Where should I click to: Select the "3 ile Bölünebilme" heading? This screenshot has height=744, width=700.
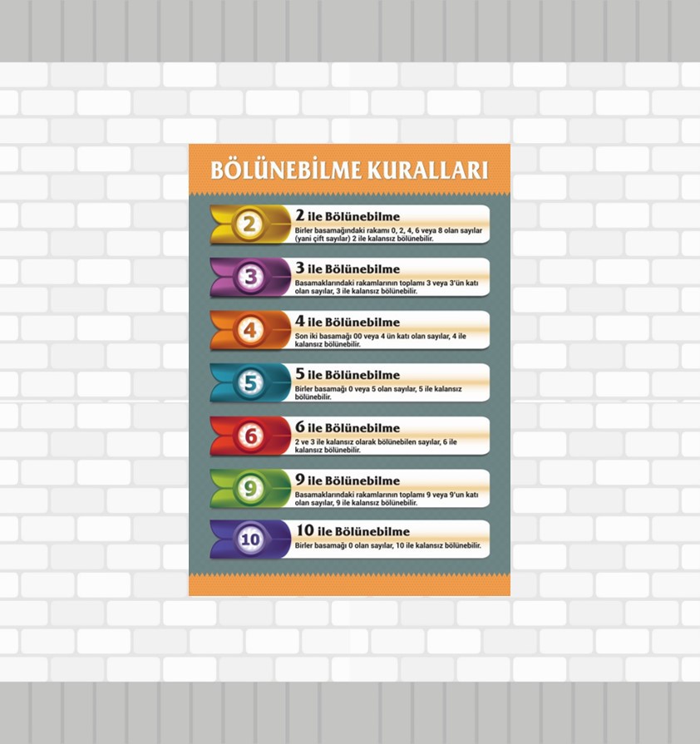click(x=348, y=269)
